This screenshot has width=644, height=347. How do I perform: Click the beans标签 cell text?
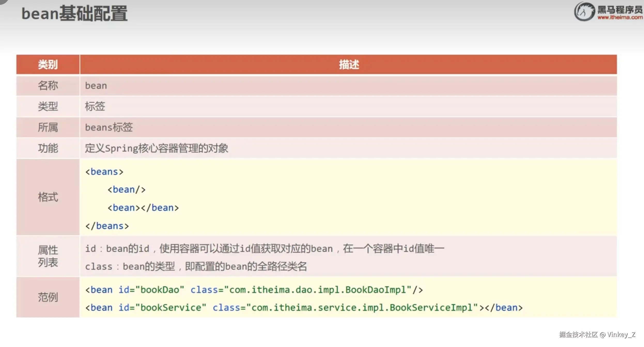click(109, 127)
